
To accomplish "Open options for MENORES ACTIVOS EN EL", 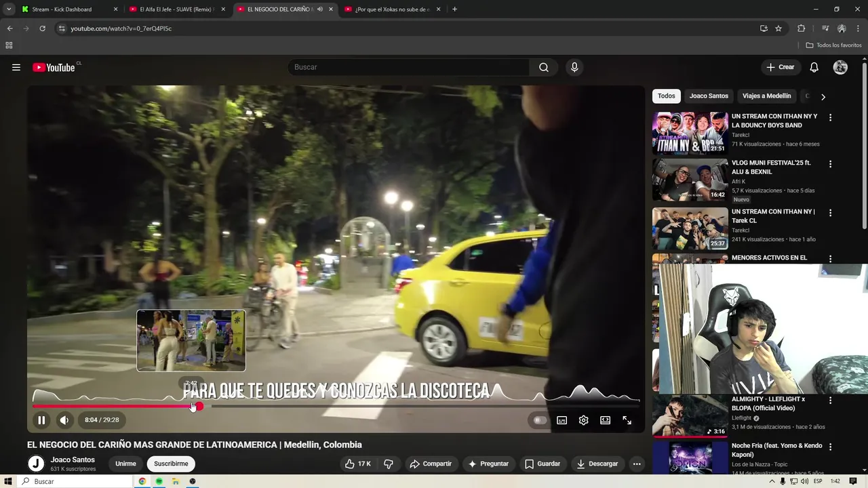I will click(x=830, y=258).
